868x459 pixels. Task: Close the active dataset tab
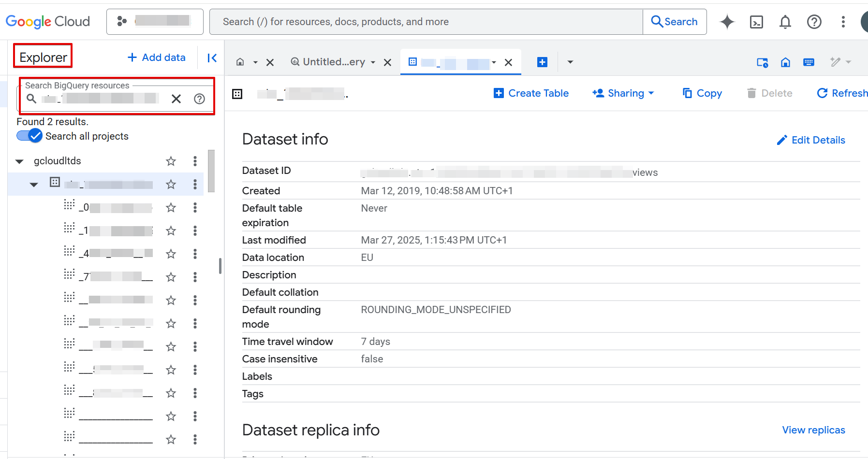[508, 62]
